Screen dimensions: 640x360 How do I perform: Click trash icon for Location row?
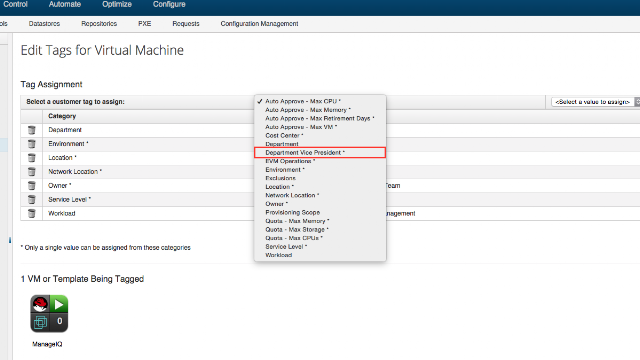(31, 158)
